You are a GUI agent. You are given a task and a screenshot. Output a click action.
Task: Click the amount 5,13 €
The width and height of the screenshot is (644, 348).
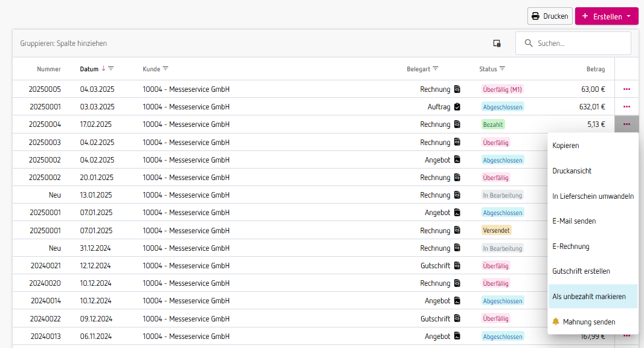[x=596, y=124]
